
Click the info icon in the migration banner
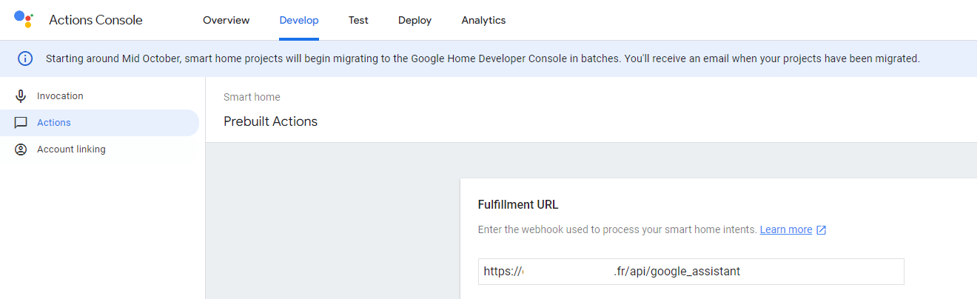click(25, 58)
